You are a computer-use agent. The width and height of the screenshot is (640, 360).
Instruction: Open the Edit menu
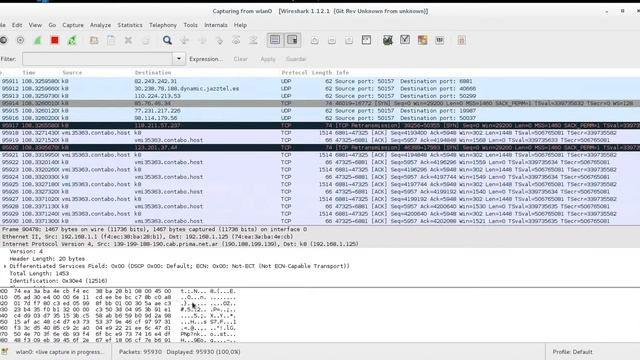click(17, 25)
